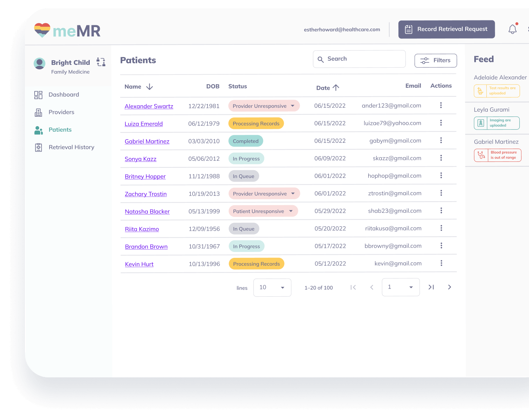529x420 pixels.
Task: Open Retrieval History
Action: tap(71, 147)
